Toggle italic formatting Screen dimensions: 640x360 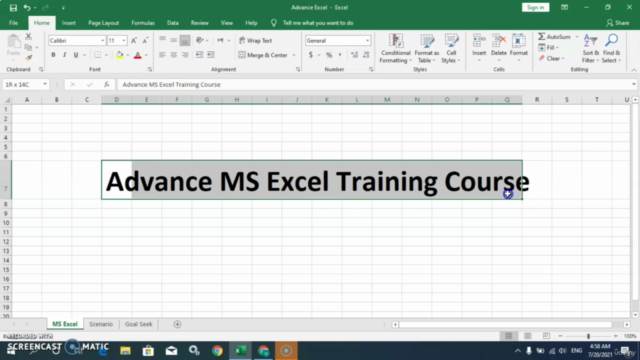tap(64, 55)
